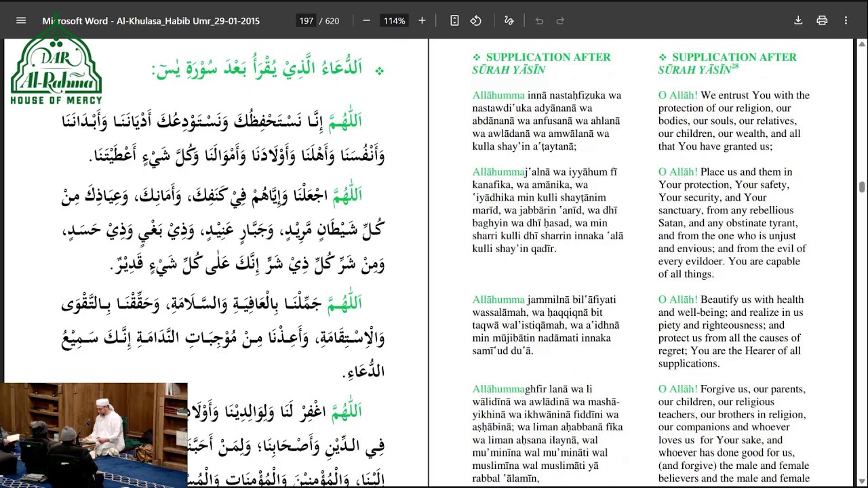Print the document
Image resolution: width=868 pixels, height=488 pixels.
pyautogui.click(x=822, y=20)
